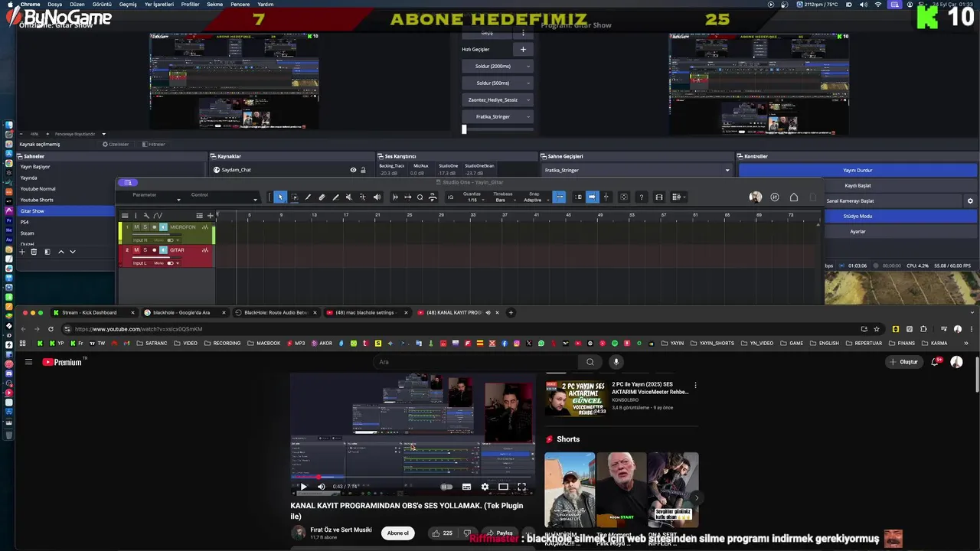Click YouTube search magnifier button

[590, 362]
